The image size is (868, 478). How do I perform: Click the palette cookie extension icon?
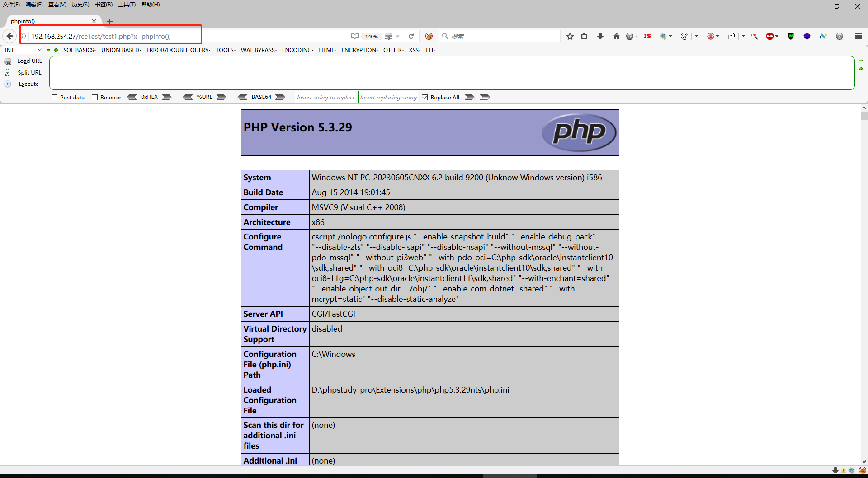pos(684,36)
